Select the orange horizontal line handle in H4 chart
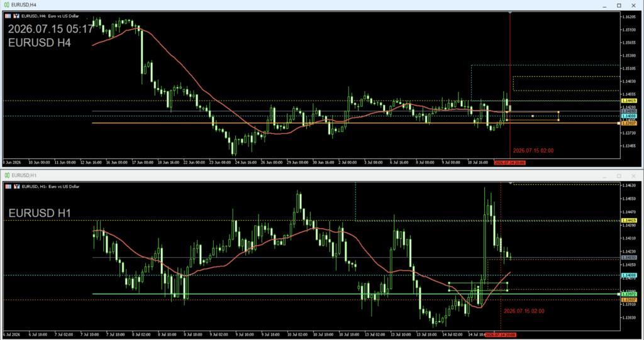This screenshot has width=644, height=340. click(619, 123)
